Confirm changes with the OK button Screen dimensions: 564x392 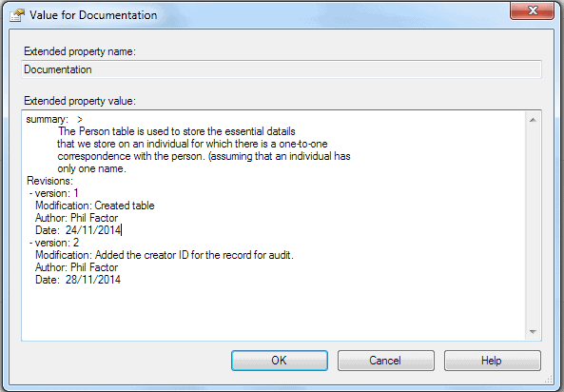(x=280, y=361)
